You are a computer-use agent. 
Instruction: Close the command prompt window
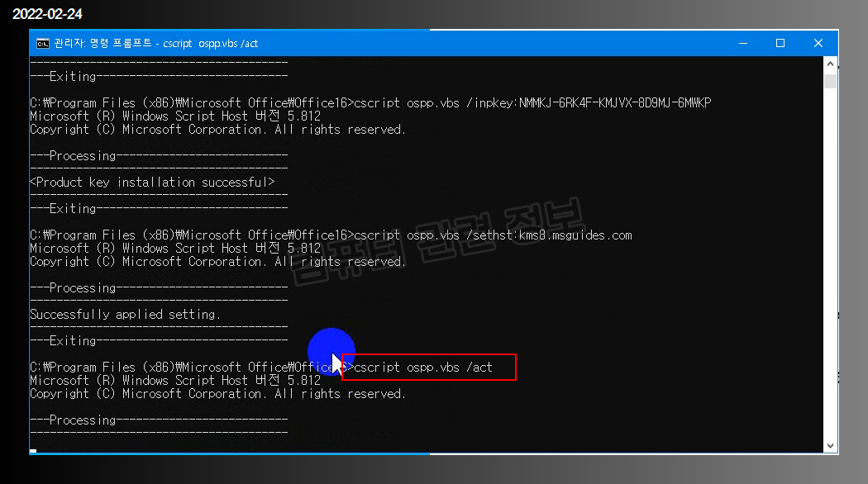(818, 43)
